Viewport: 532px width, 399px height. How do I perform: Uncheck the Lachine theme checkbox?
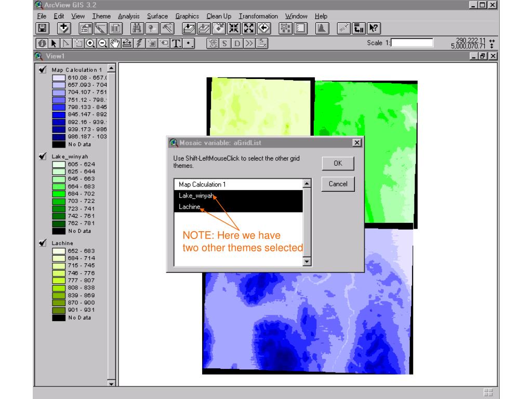coord(43,243)
